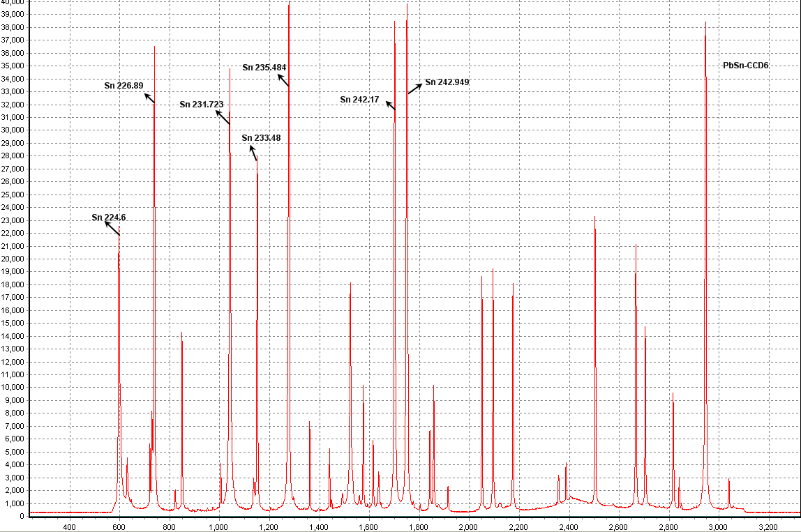Screen dimensions: 801x532
Task: Click the Sn 235.484 peak label
Action: click(x=264, y=68)
